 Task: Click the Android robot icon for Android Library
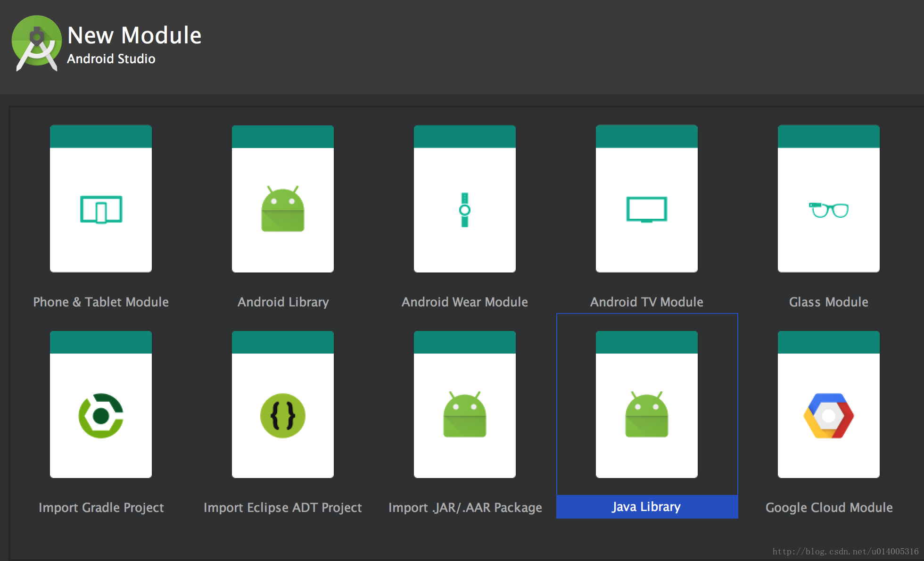point(283,208)
